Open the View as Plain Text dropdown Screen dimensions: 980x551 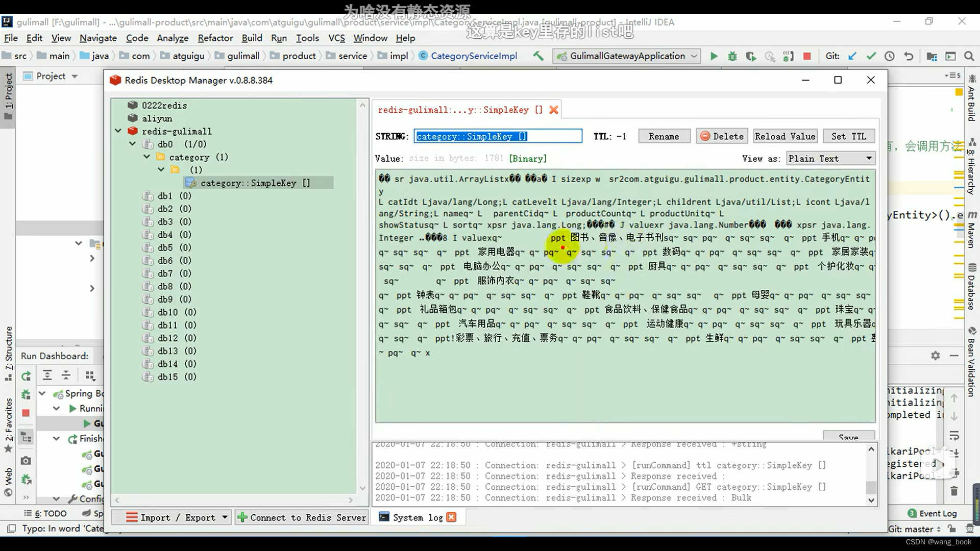(x=830, y=159)
